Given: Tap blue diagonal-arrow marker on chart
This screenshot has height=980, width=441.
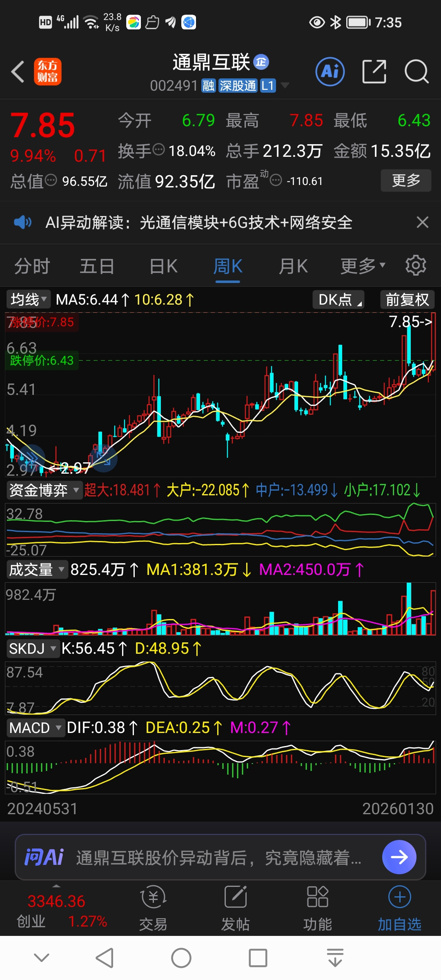Looking at the screenshot, I should [104, 458].
